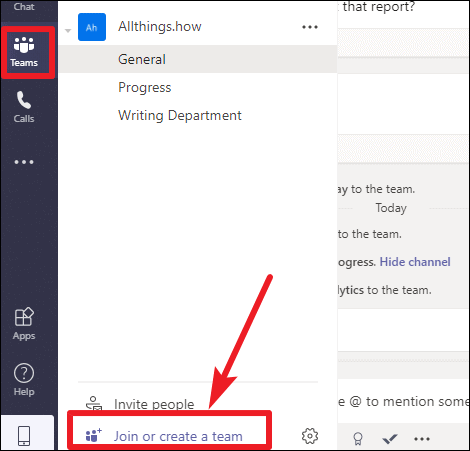Open Allthings.how more options menu
Image resolution: width=470 pixels, height=451 pixels.
coord(310,27)
